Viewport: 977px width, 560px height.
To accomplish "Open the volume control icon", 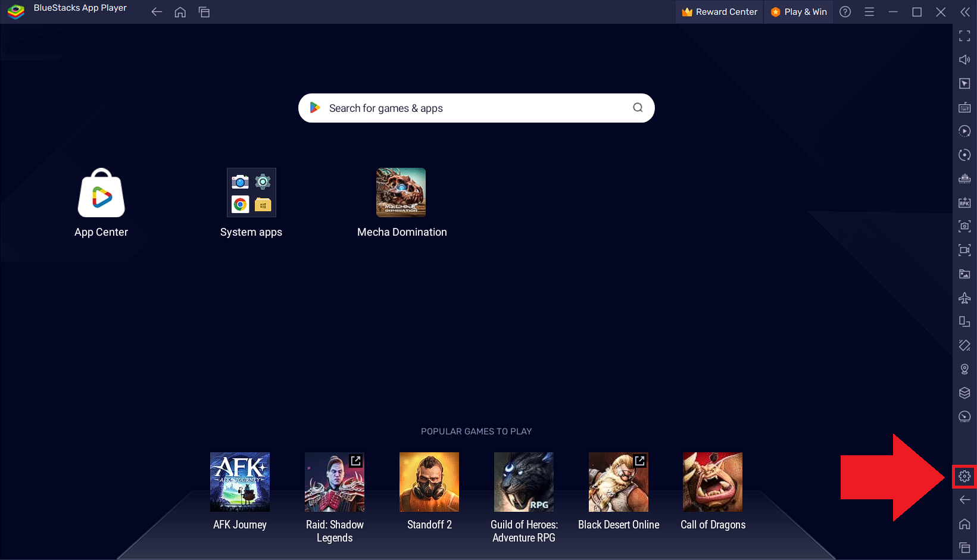I will tap(964, 60).
